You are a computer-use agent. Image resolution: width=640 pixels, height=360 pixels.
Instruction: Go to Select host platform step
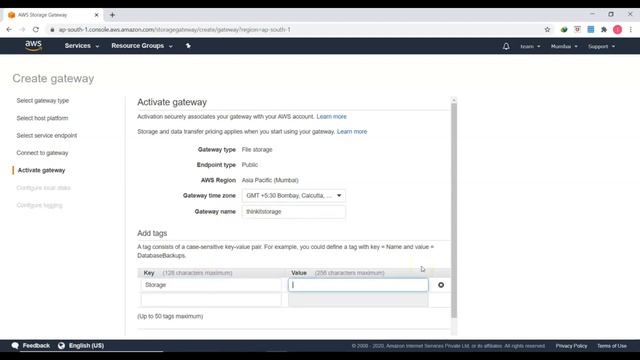[x=42, y=118]
